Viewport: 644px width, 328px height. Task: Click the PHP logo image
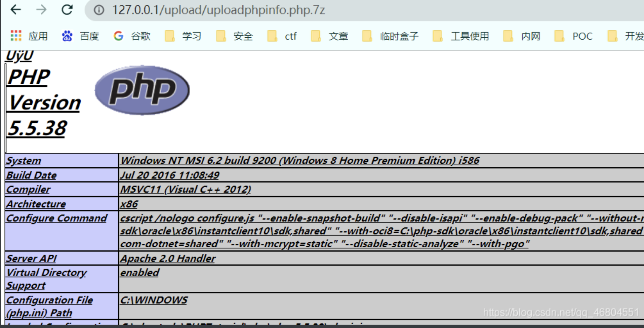142,90
